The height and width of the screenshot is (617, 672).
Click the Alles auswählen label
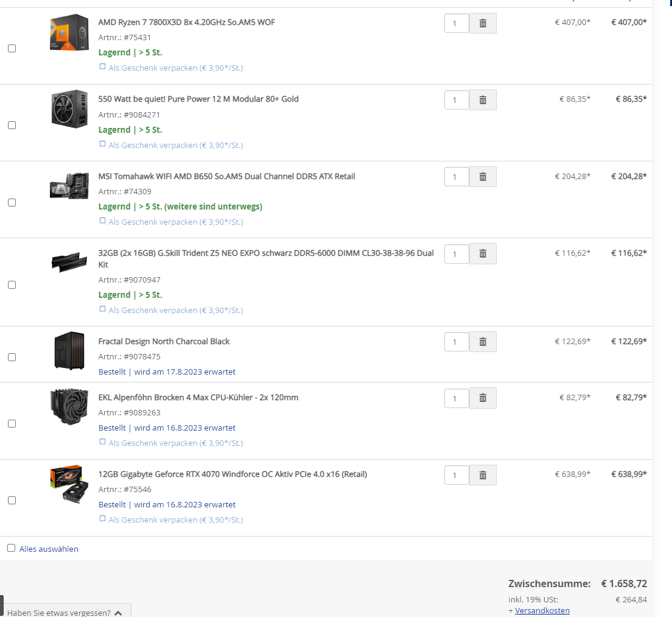(x=49, y=549)
